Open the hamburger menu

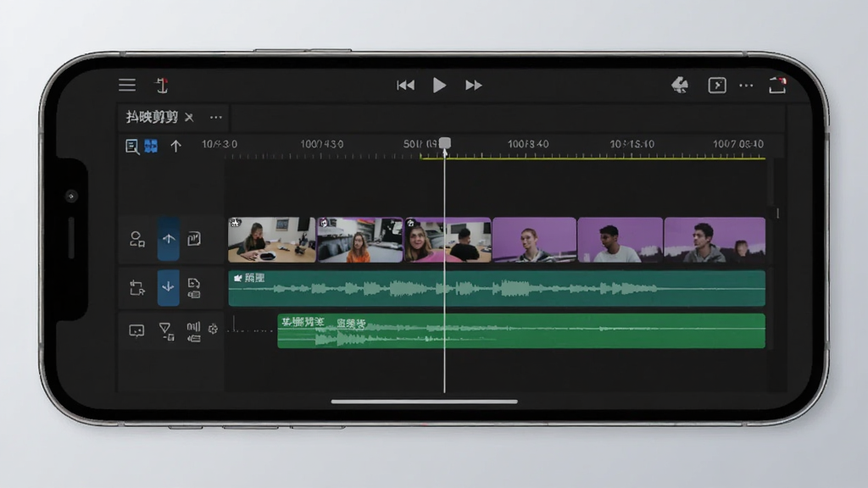pos(127,85)
